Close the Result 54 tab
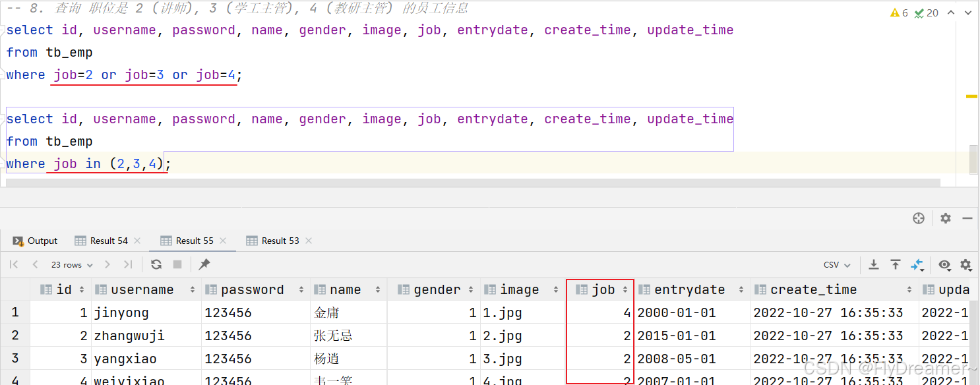Image resolution: width=980 pixels, height=385 pixels. click(x=137, y=241)
